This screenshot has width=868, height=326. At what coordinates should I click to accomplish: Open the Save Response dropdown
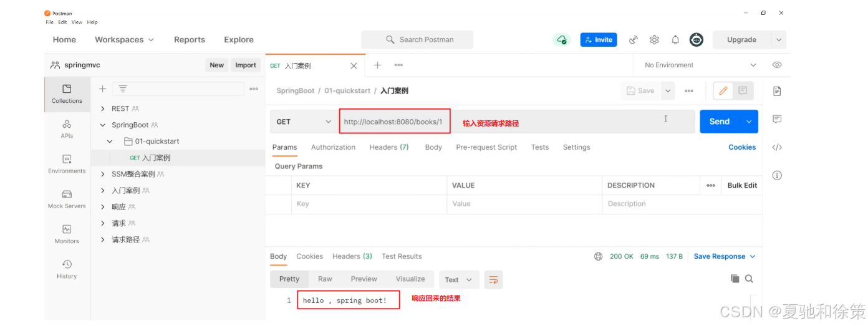point(725,256)
